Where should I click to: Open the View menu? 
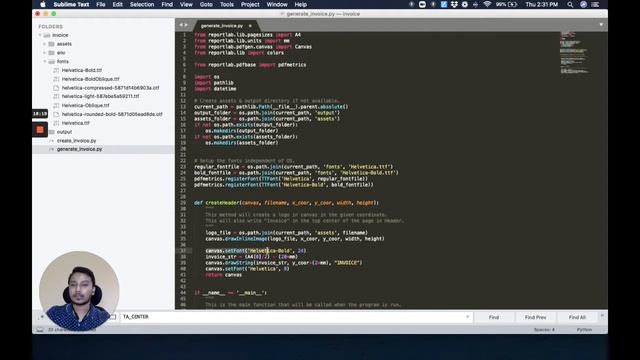point(186,4)
